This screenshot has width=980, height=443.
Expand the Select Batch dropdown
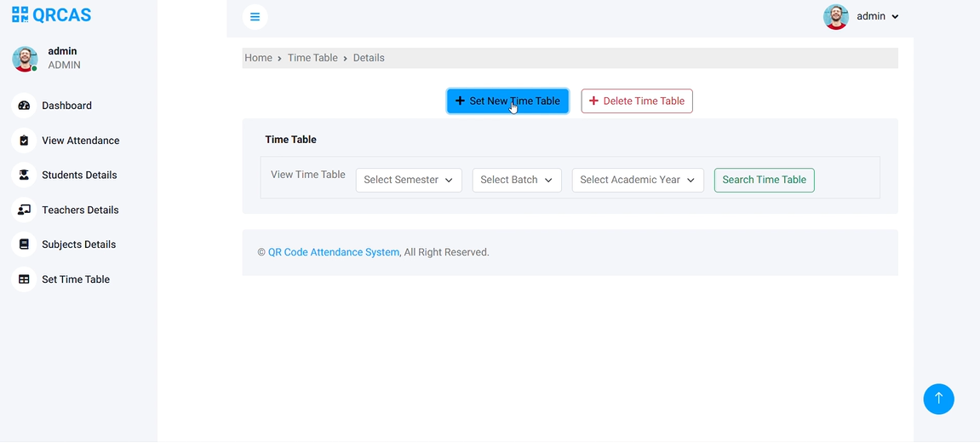(517, 180)
